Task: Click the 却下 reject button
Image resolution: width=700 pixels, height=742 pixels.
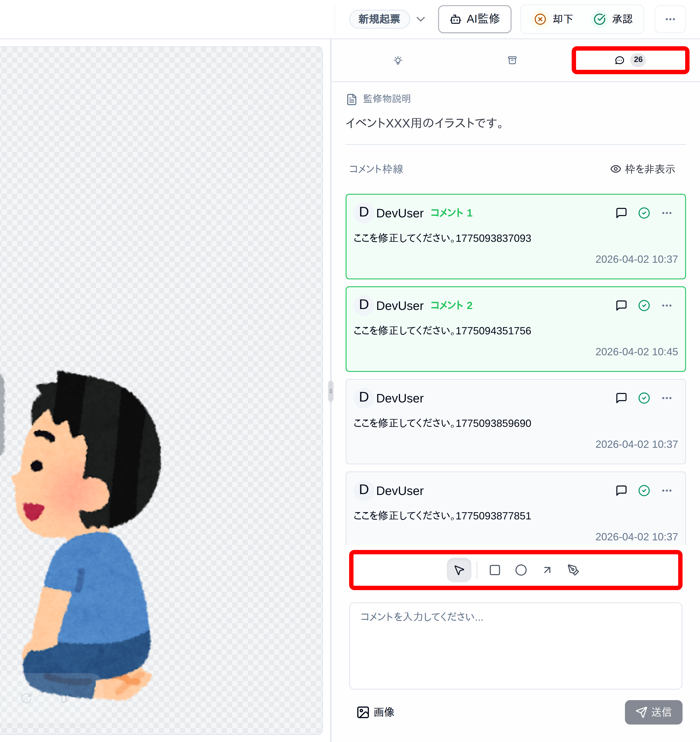Action: tap(554, 19)
